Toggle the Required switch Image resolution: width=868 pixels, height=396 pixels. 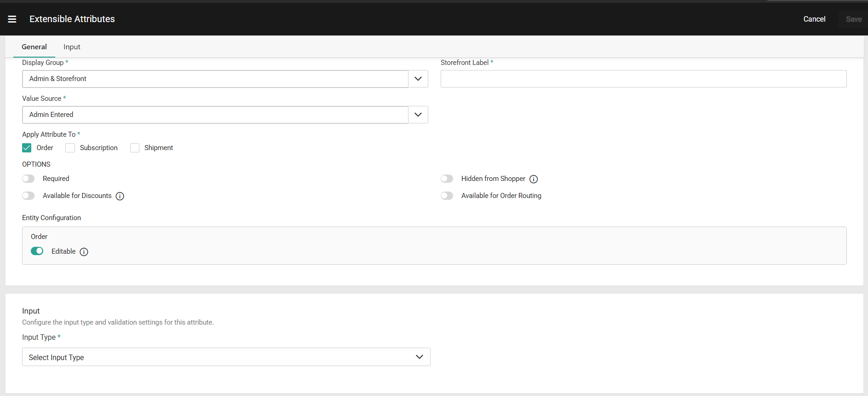click(29, 179)
